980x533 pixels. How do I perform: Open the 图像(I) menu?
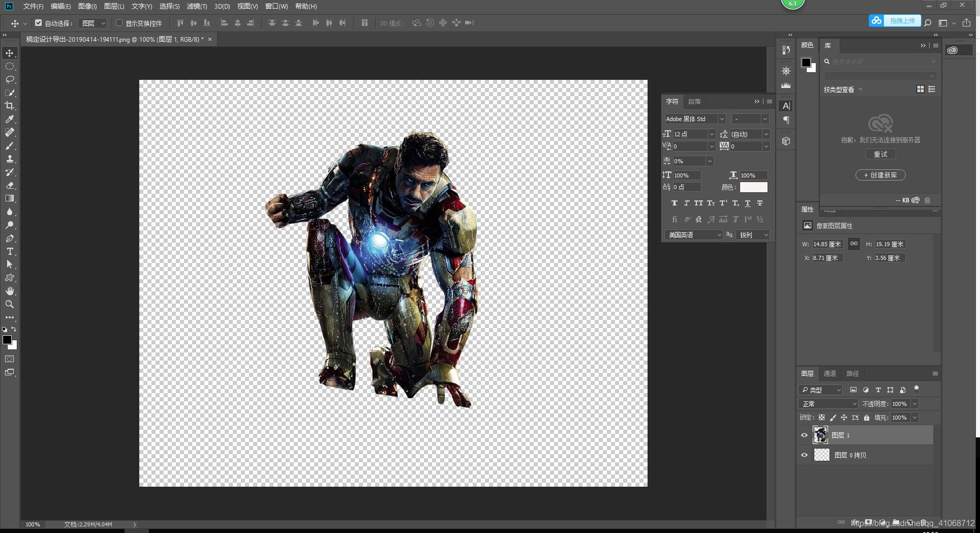[x=87, y=6]
